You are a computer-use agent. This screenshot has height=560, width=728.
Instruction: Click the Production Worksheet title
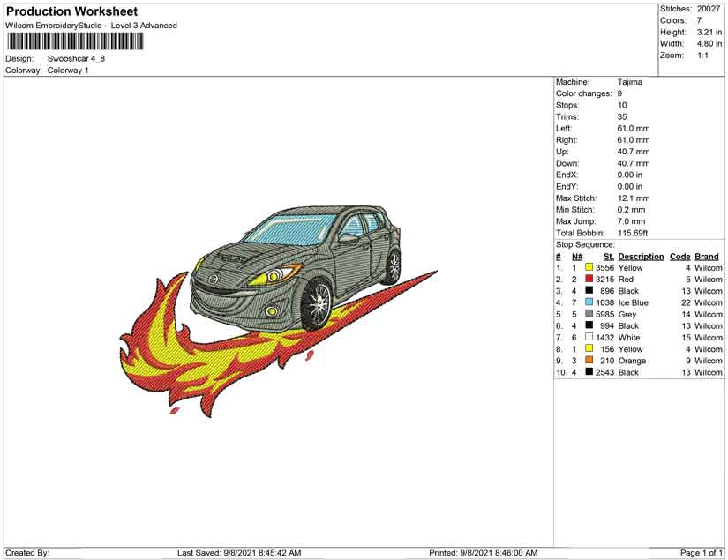coord(71,11)
